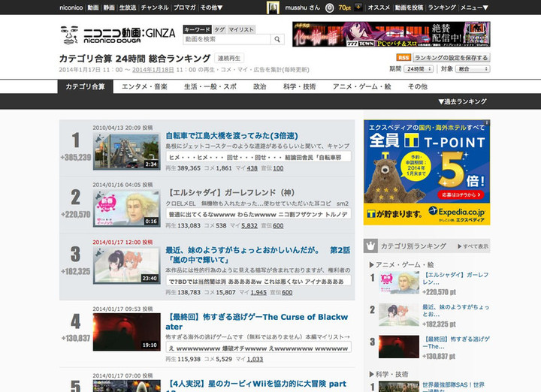Screen dimensions: 541x392
Task: Select the その他 category tab
Action: click(418, 86)
